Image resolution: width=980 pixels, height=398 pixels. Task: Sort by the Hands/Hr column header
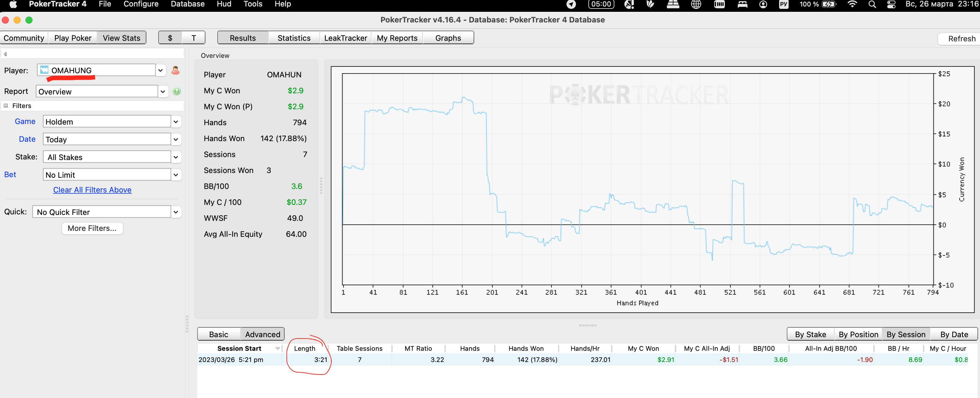[x=585, y=348]
